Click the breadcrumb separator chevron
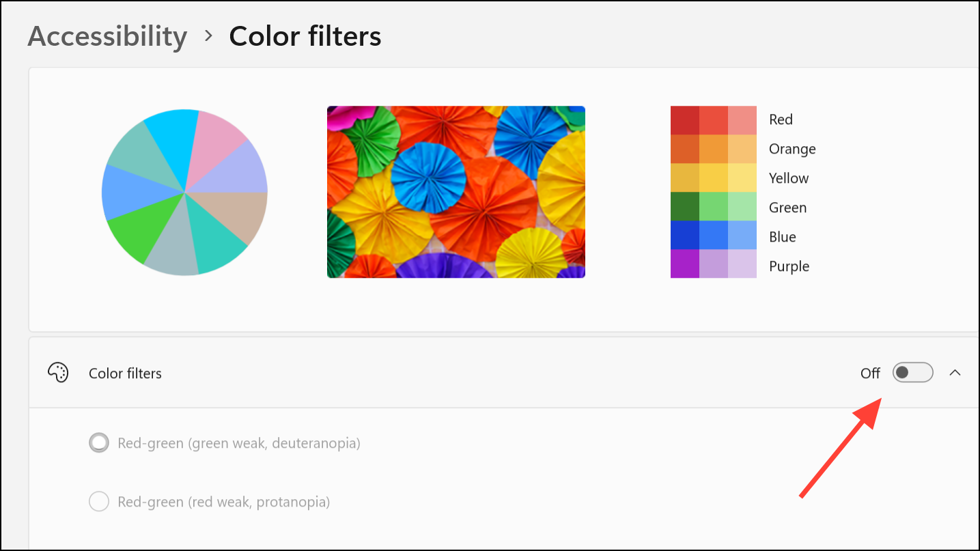Image resolution: width=980 pixels, height=551 pixels. pyautogui.click(x=209, y=36)
